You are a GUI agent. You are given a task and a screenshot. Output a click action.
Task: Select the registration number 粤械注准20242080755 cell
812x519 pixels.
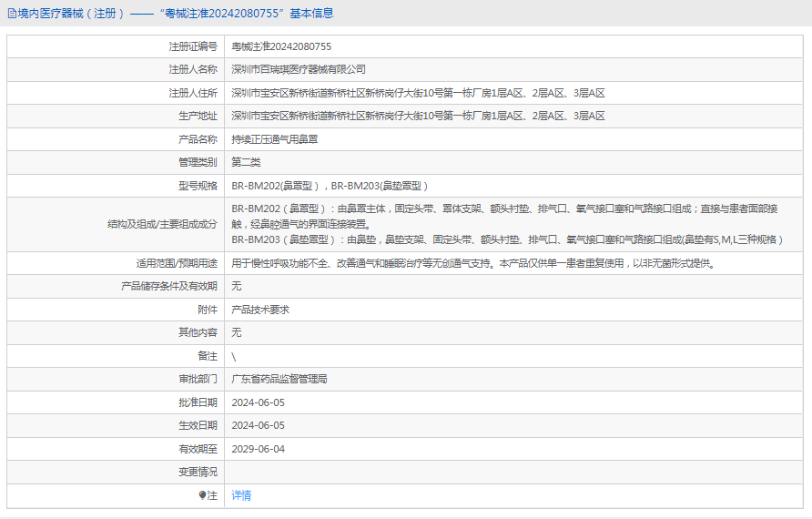pyautogui.click(x=281, y=46)
